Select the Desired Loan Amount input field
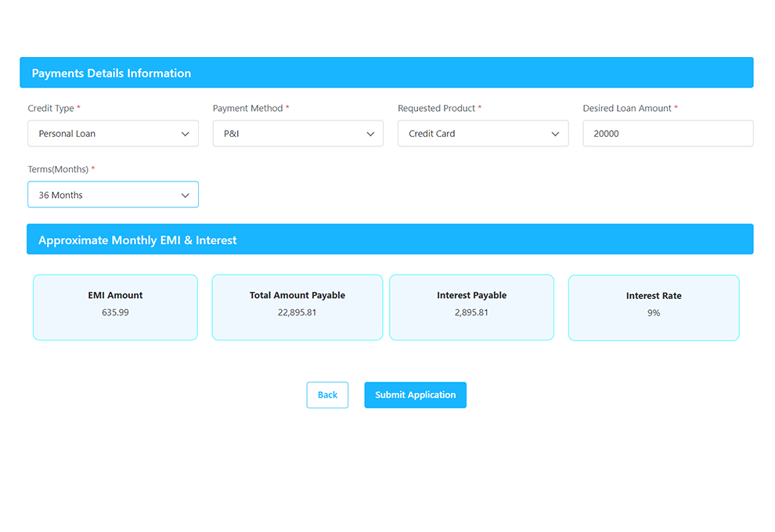This screenshot has width=775, height=532. coord(668,133)
